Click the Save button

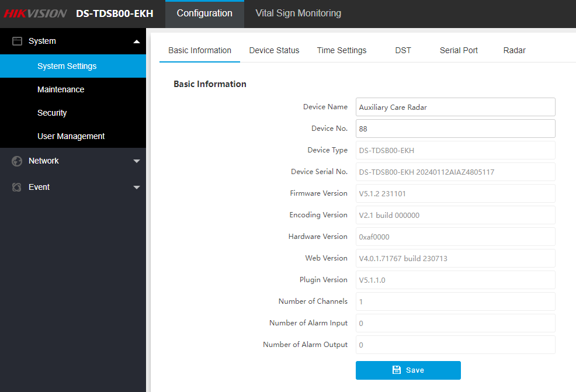(x=408, y=370)
